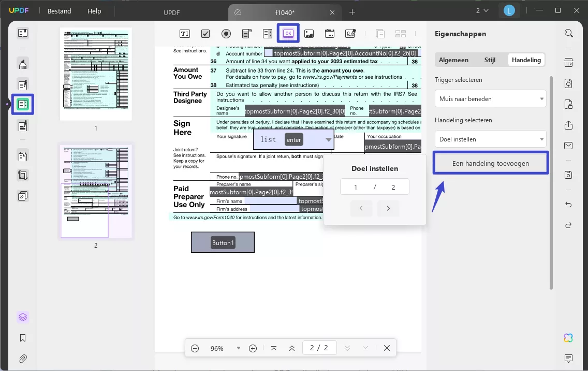Switch to the Algemeen tab
The width and height of the screenshot is (588, 371).
click(x=453, y=60)
